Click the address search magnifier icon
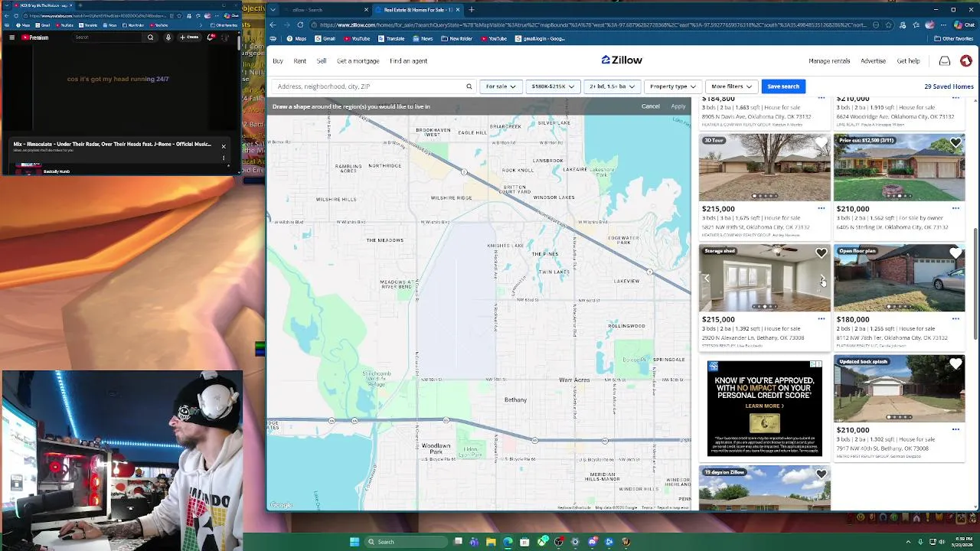The width and height of the screenshot is (980, 551). point(469,86)
